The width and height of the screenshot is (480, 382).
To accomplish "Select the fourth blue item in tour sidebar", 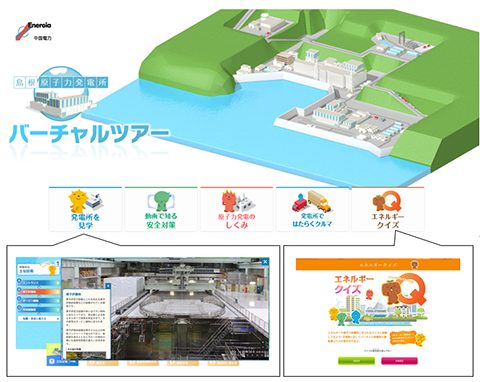I will 39,309.
